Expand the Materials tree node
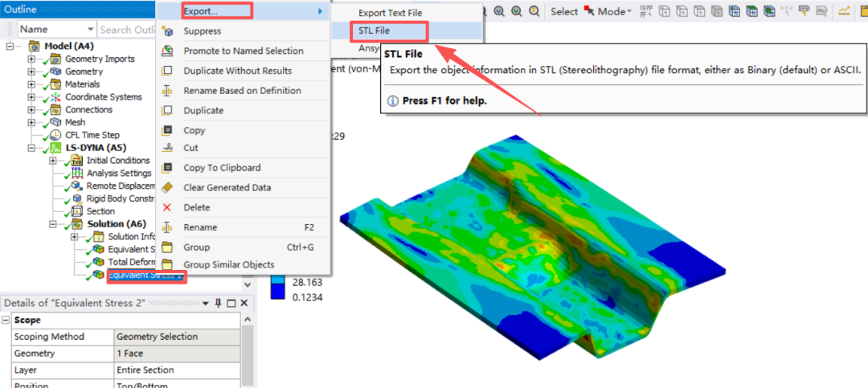 point(31,84)
